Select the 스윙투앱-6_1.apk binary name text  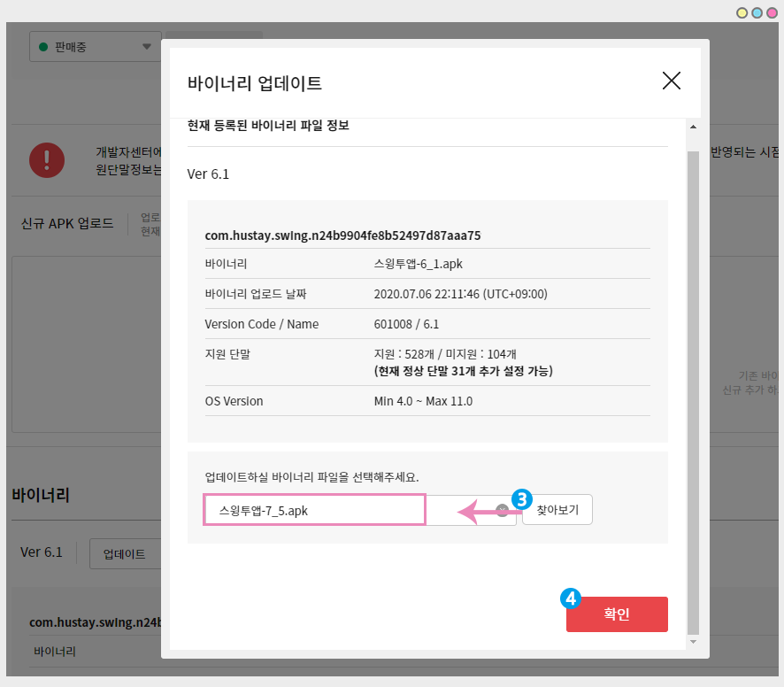[418, 264]
